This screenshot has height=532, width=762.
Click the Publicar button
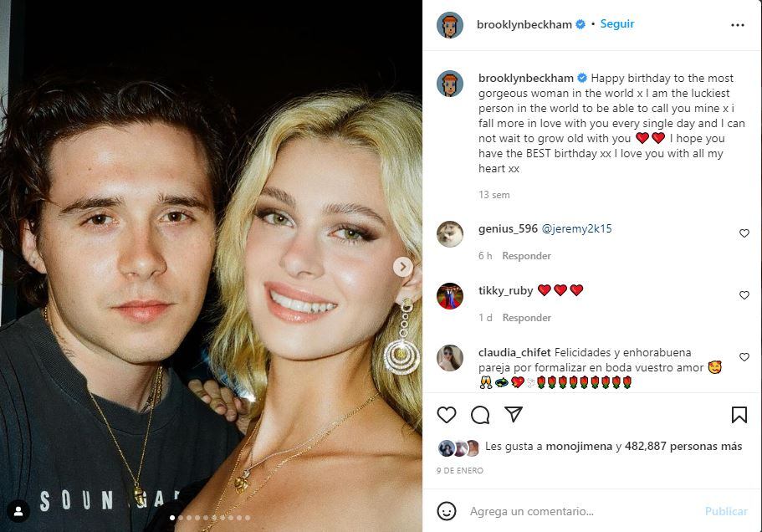pos(726,511)
